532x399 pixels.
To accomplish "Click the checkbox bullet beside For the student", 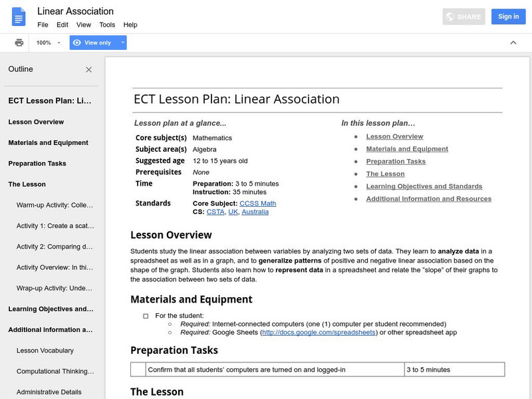I will (x=146, y=315).
